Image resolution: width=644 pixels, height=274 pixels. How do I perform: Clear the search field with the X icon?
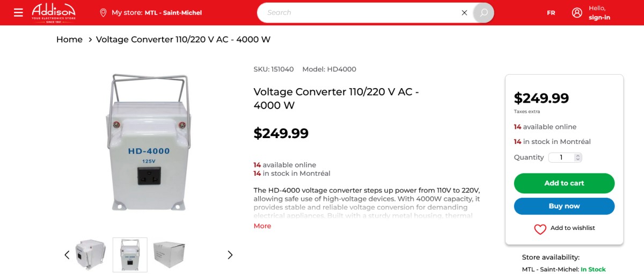464,12
